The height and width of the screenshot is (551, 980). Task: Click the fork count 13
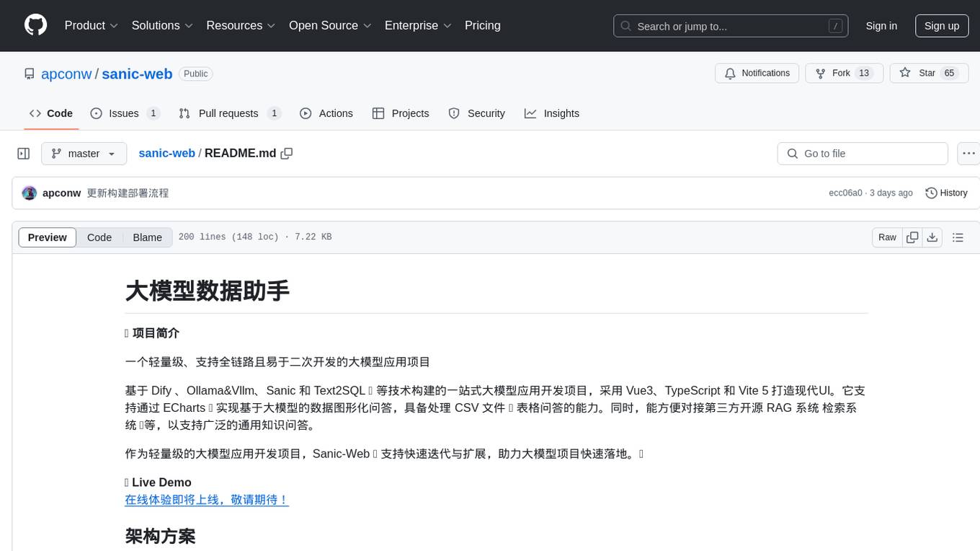click(x=865, y=74)
